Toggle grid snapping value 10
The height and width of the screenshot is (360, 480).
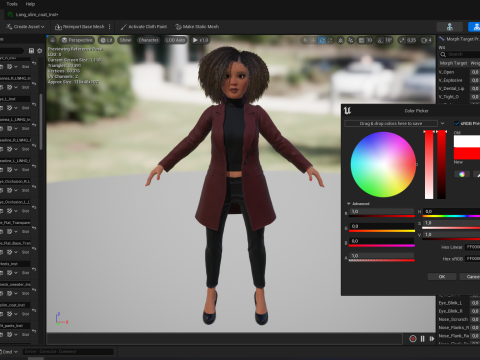point(365,40)
